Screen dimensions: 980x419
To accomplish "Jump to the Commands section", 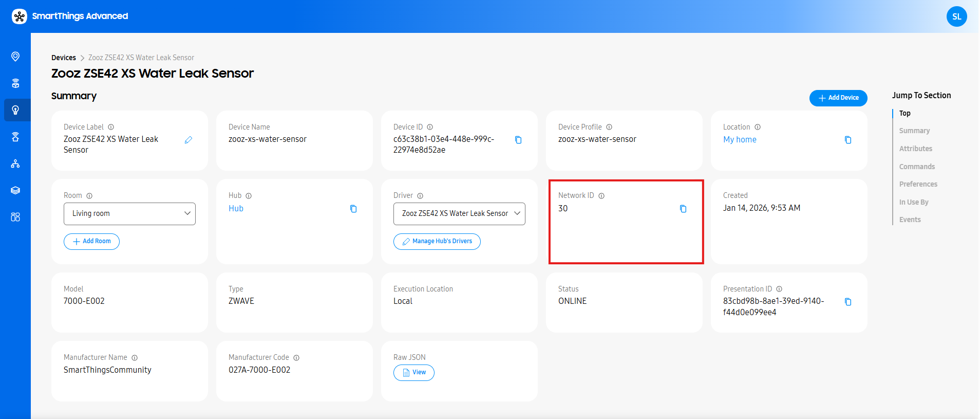I will click(x=917, y=167).
